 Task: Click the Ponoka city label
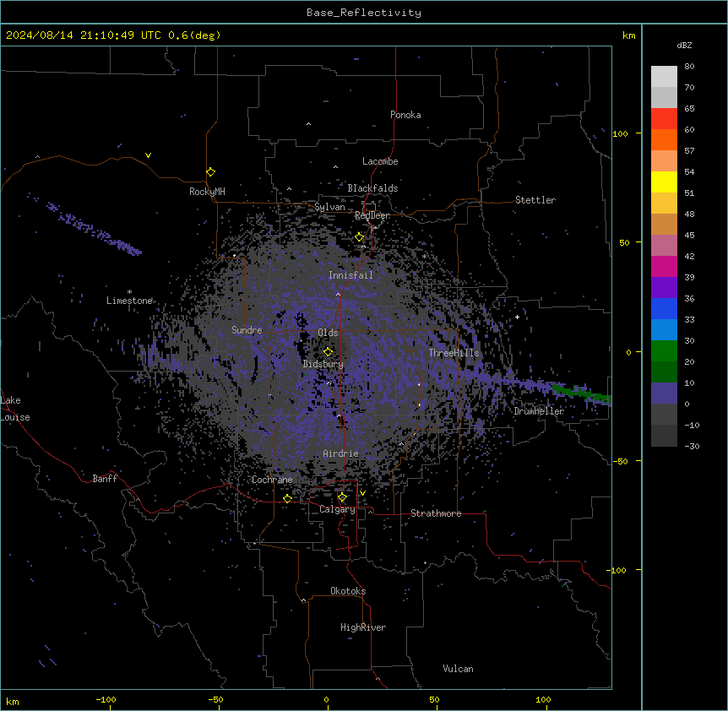405,115
